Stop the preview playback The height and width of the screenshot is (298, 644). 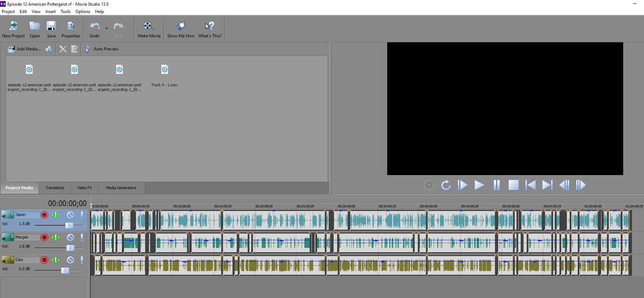click(x=513, y=185)
